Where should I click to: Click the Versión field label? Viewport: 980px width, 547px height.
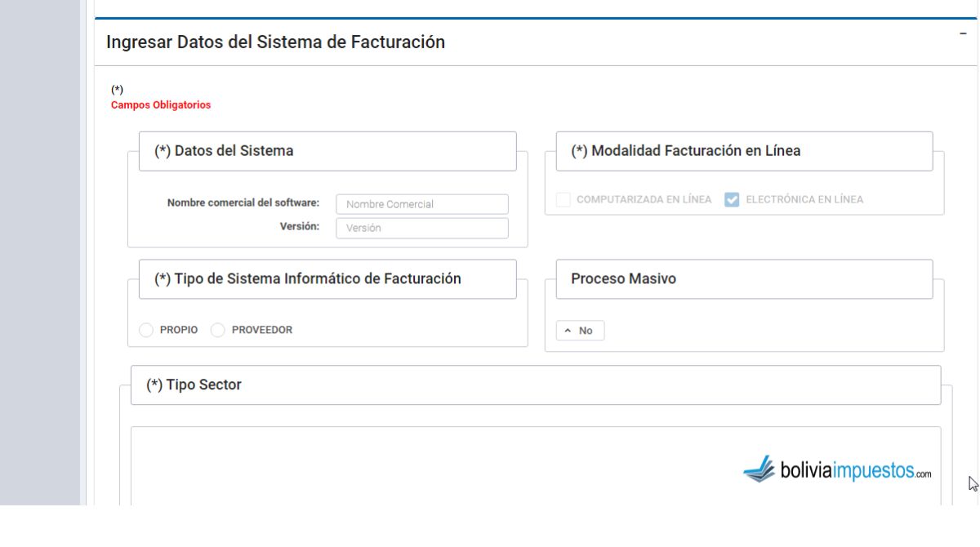coord(299,227)
